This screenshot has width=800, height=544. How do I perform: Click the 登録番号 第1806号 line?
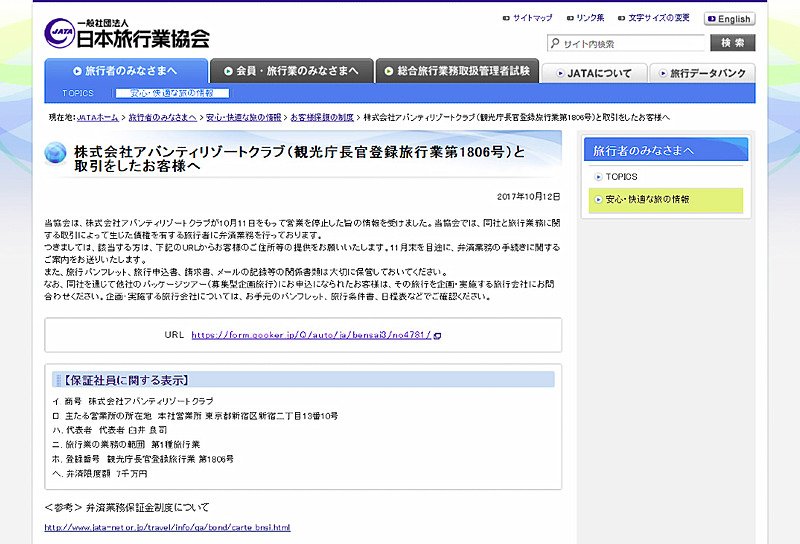143,459
